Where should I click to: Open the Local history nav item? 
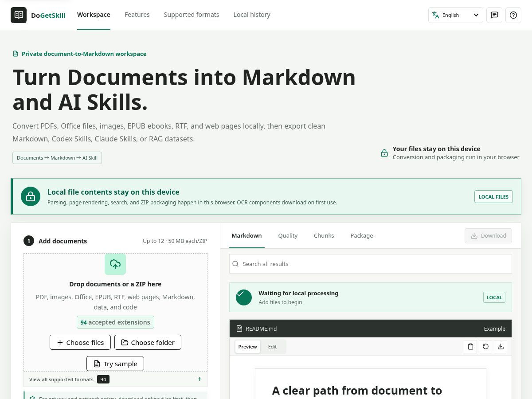[252, 15]
